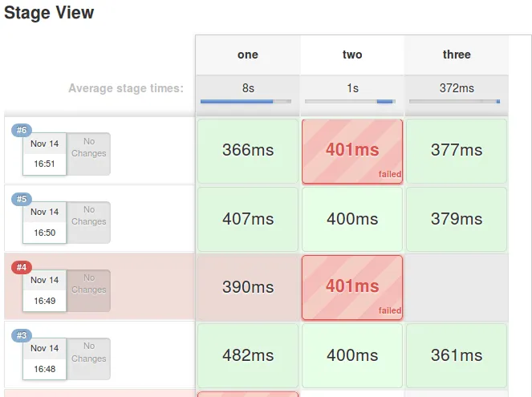Click the 400ms stage two cell in build #5
532x397 pixels.
click(x=352, y=219)
